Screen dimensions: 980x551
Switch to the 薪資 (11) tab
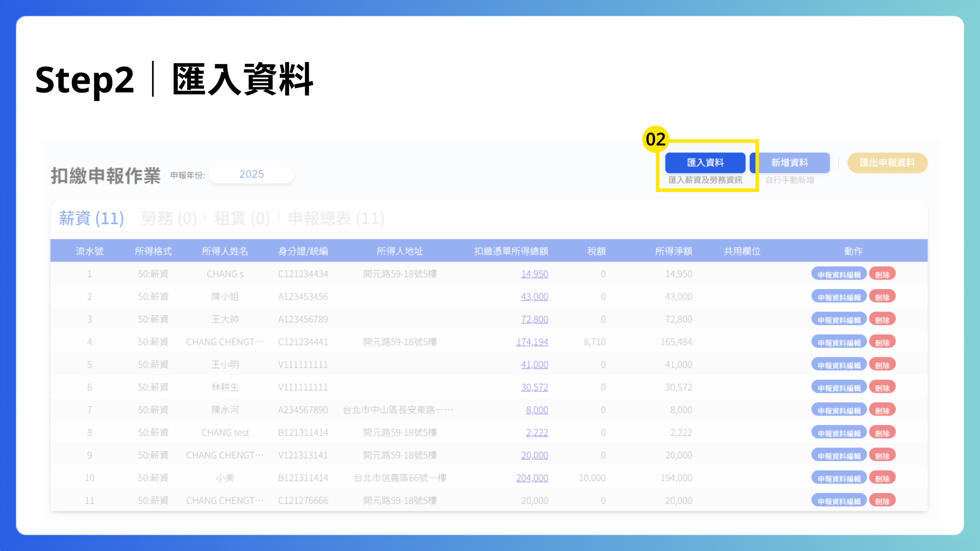tap(91, 218)
